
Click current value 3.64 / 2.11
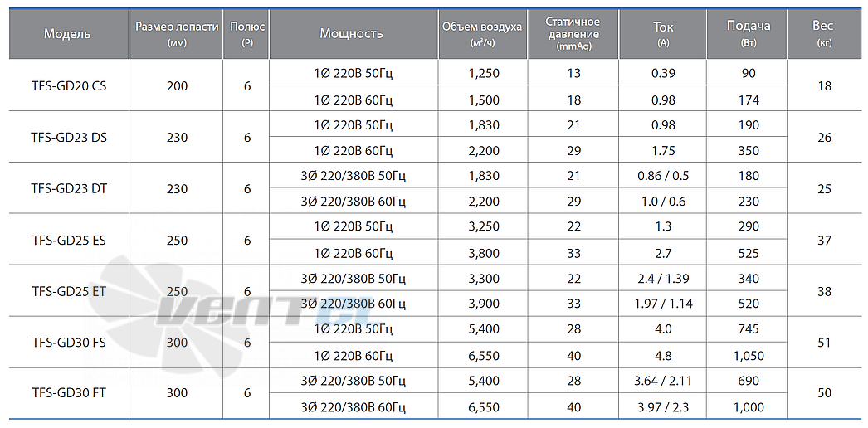click(x=663, y=381)
